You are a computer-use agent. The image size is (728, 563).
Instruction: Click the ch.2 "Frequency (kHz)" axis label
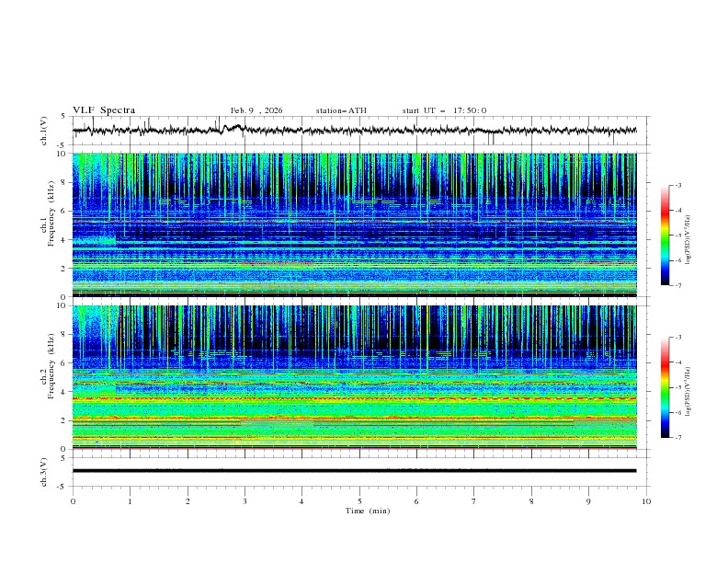pyautogui.click(x=51, y=365)
